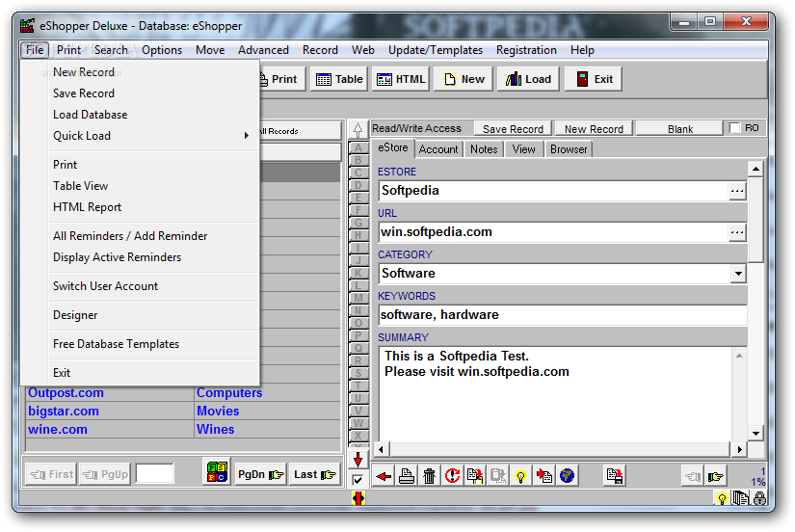Open the Registration menu

click(526, 50)
